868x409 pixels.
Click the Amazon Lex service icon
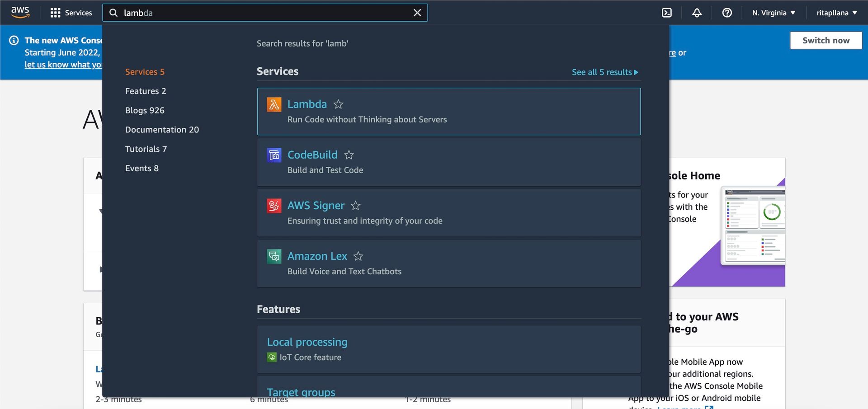pos(274,256)
